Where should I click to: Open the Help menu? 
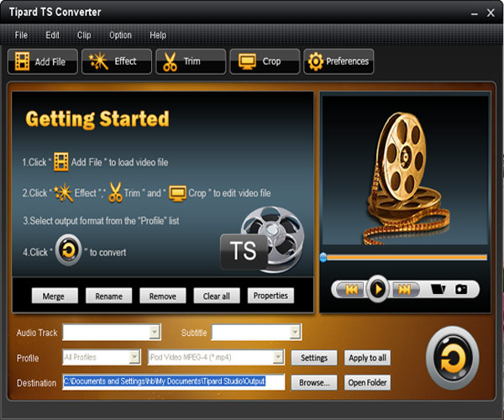158,35
